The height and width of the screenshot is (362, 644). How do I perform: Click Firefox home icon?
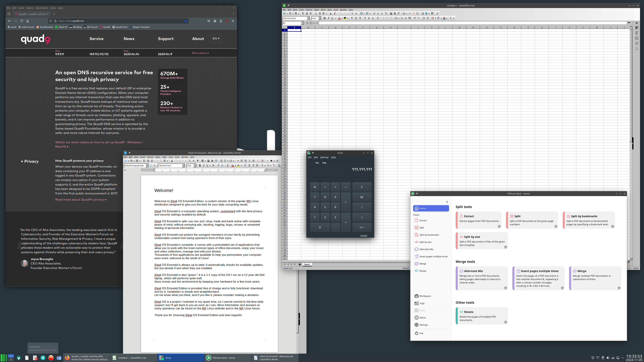[28, 21]
